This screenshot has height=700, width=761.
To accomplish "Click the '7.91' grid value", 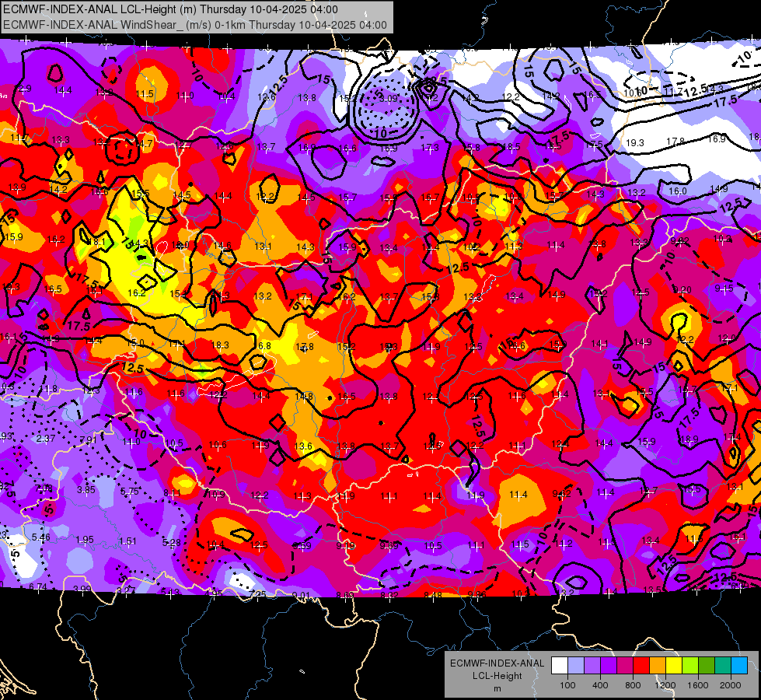I will [x=89, y=440].
